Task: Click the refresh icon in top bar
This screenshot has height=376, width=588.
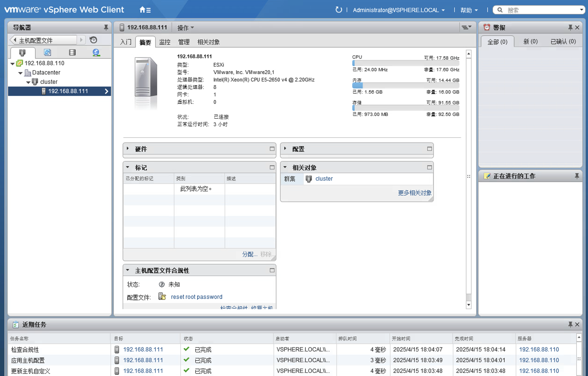Action: point(338,10)
